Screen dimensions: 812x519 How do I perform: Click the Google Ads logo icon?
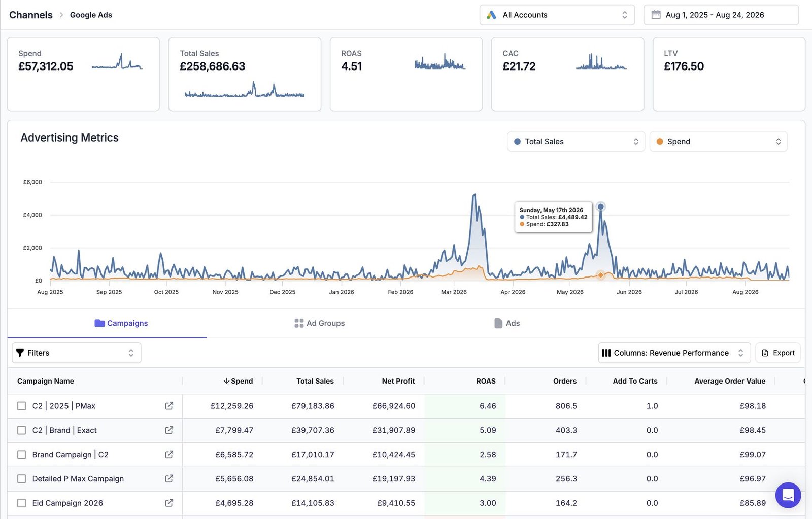491,15
